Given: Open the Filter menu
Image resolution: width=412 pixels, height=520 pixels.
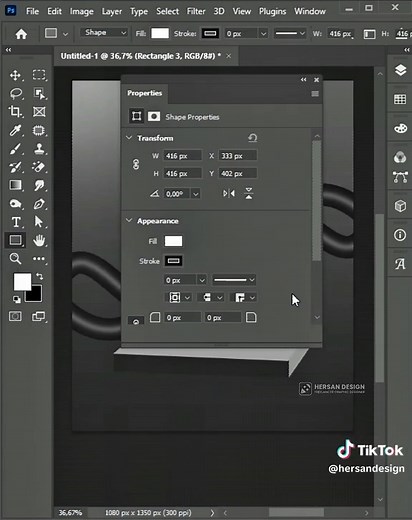Looking at the screenshot, I should pyautogui.click(x=196, y=11).
